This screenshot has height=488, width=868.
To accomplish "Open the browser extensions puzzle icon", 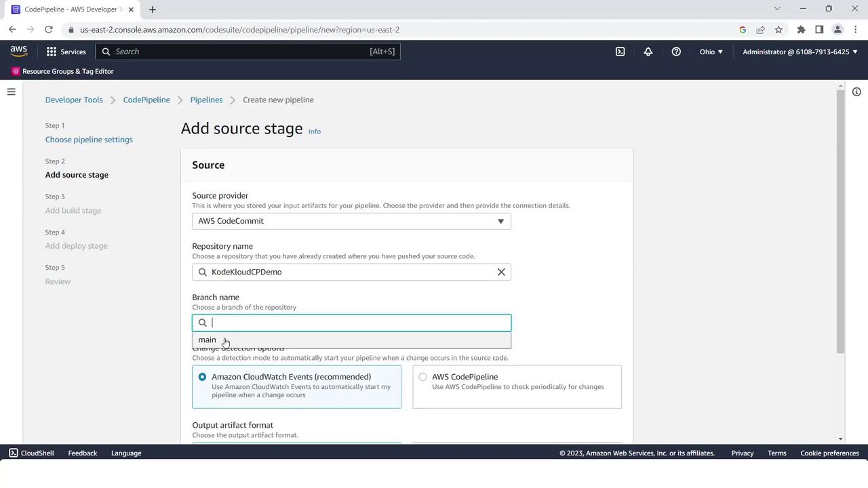I will tap(801, 30).
